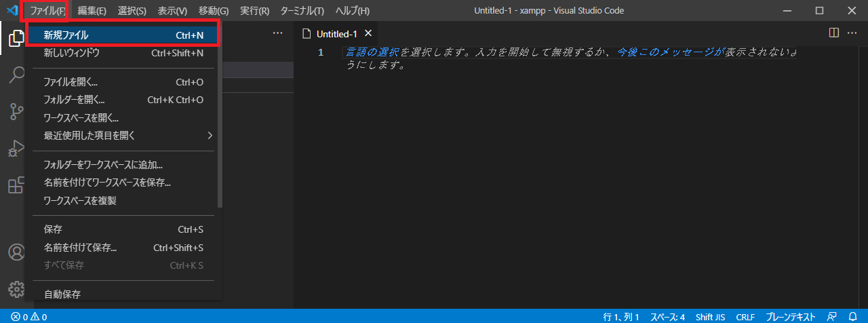Open the ファイル(F) menu
Viewport: 868px width, 323px height.
[x=47, y=11]
